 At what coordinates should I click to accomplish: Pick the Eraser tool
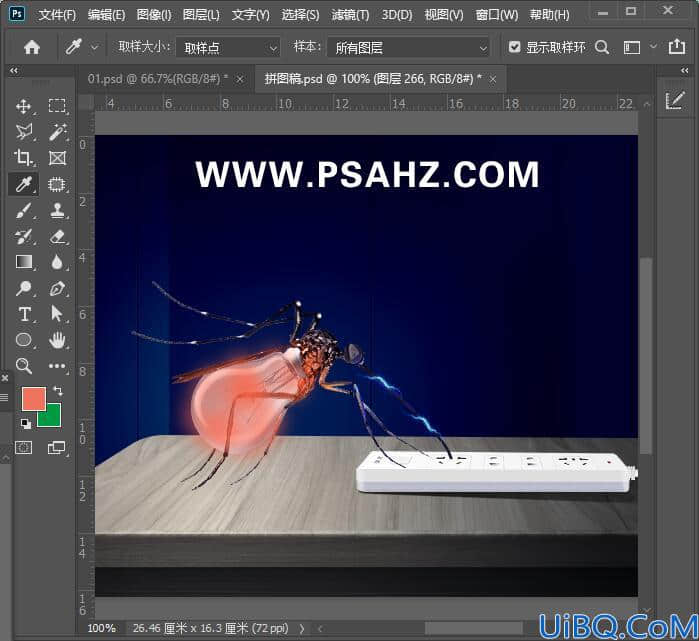pos(58,236)
